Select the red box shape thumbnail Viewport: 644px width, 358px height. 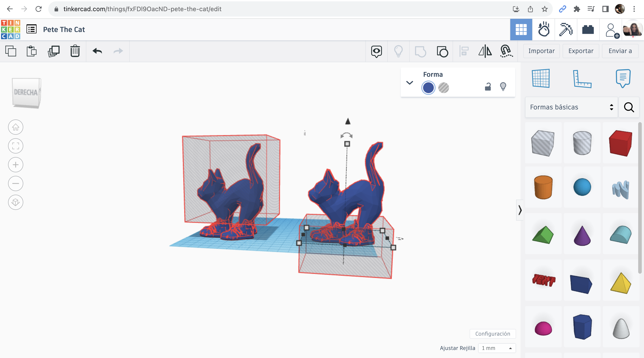pyautogui.click(x=621, y=143)
